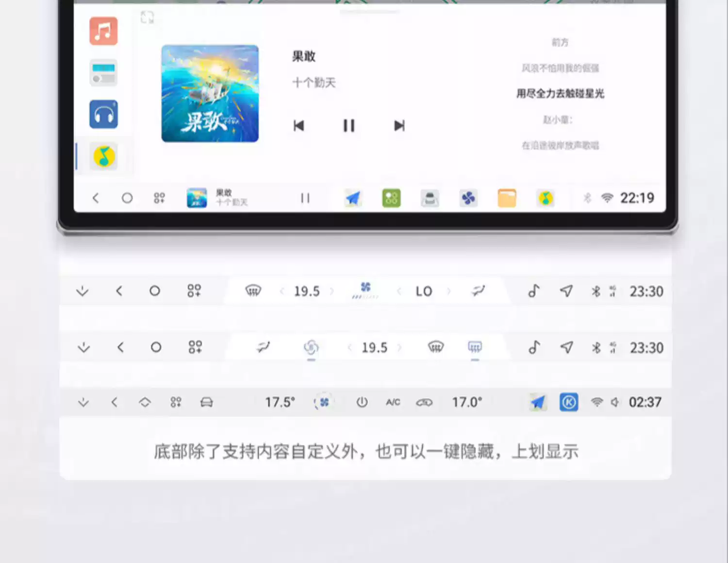Increase the 19.5 temperature in first bar
This screenshot has width=728, height=563.
(x=332, y=291)
